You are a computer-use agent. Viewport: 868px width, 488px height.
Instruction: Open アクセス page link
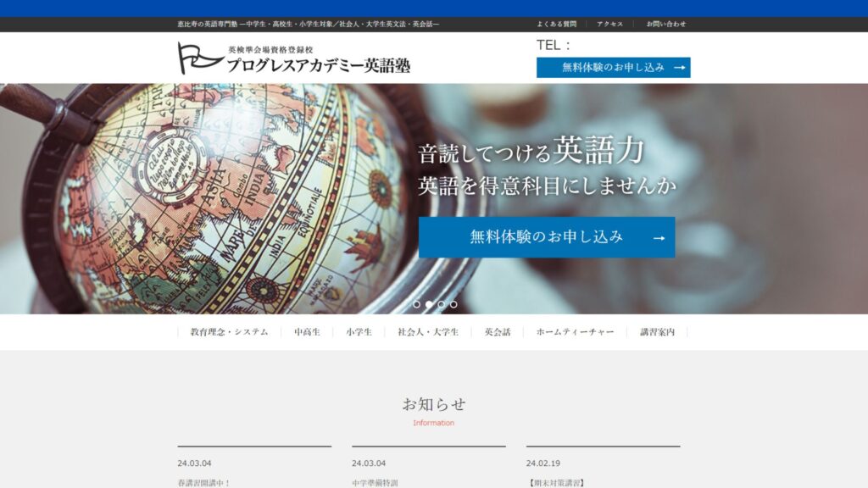609,24
